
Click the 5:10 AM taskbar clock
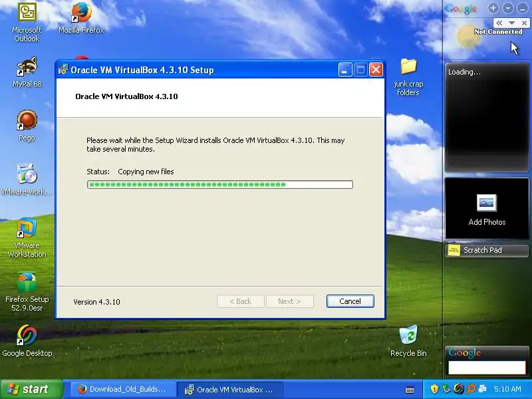tap(507, 389)
